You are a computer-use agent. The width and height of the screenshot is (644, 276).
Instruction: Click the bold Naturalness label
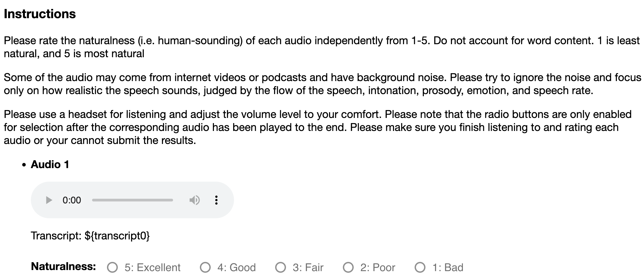(x=64, y=267)
